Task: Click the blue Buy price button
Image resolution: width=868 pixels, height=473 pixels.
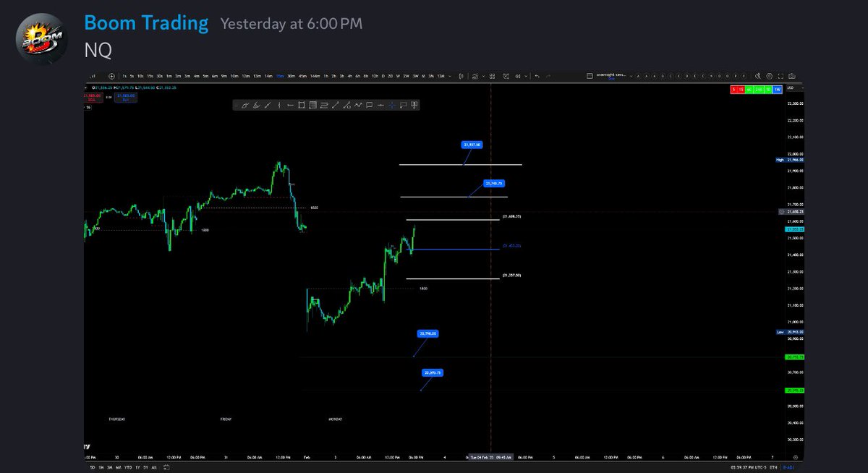Action: (126, 97)
